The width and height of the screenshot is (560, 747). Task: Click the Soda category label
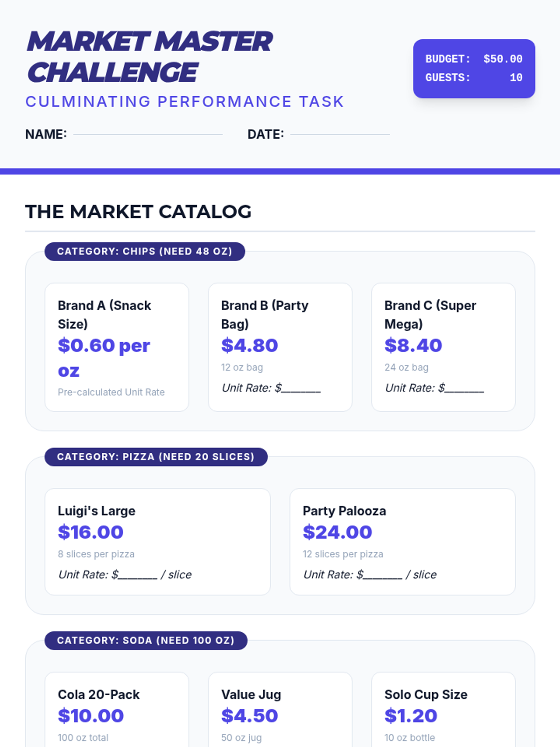[x=146, y=641]
